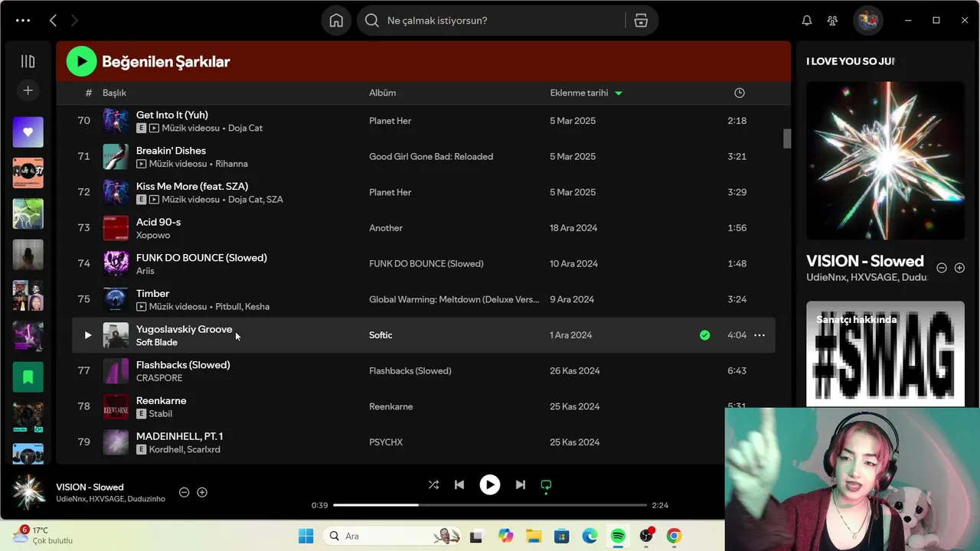
Task: Toggle liked checkmark on Yugoslavskiy Groove
Action: tap(704, 335)
